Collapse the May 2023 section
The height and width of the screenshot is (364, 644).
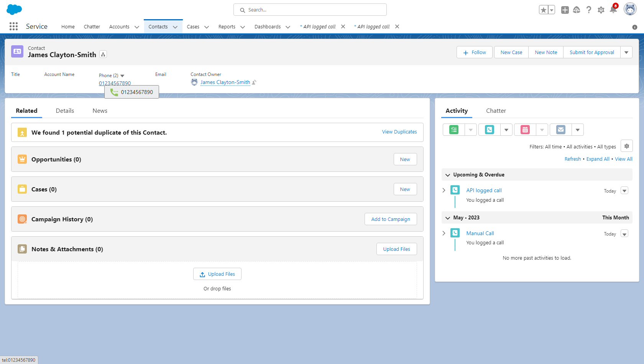pyautogui.click(x=447, y=218)
